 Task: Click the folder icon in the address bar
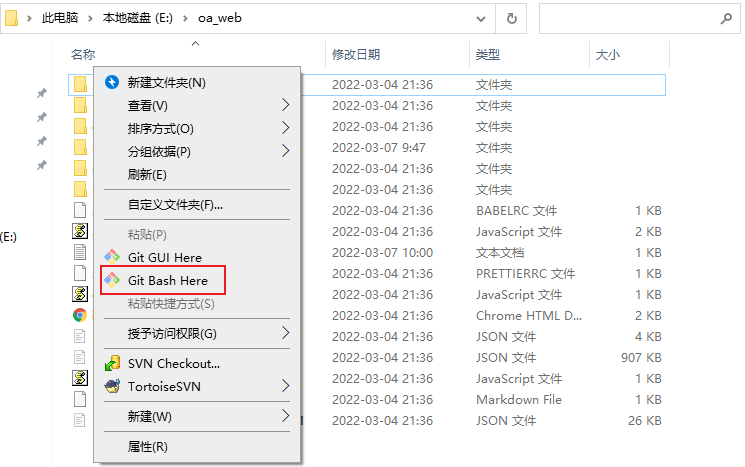tap(11, 18)
